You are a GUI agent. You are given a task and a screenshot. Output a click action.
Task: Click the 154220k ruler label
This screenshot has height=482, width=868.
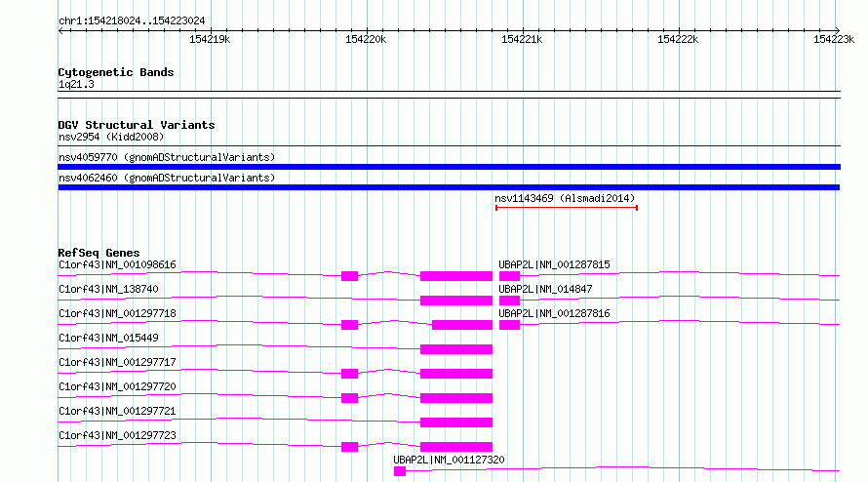point(366,39)
